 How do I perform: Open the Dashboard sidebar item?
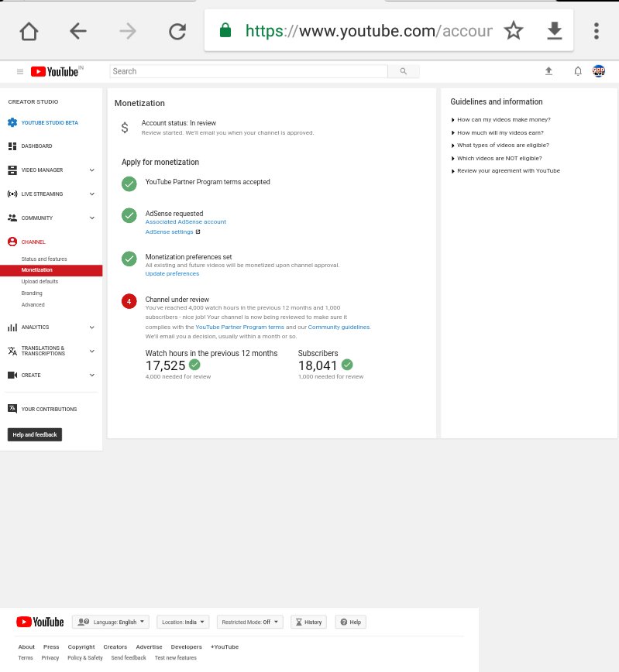(x=36, y=146)
